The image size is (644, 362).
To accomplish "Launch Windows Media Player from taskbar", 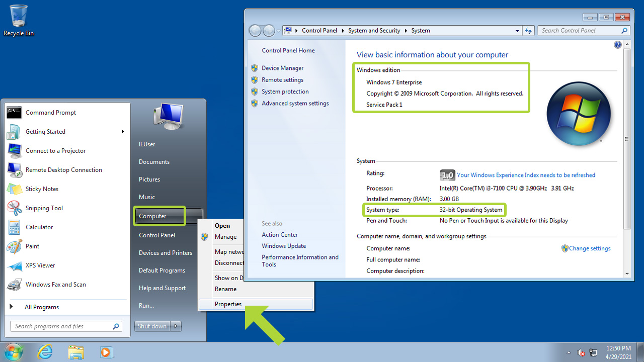I will tap(106, 352).
